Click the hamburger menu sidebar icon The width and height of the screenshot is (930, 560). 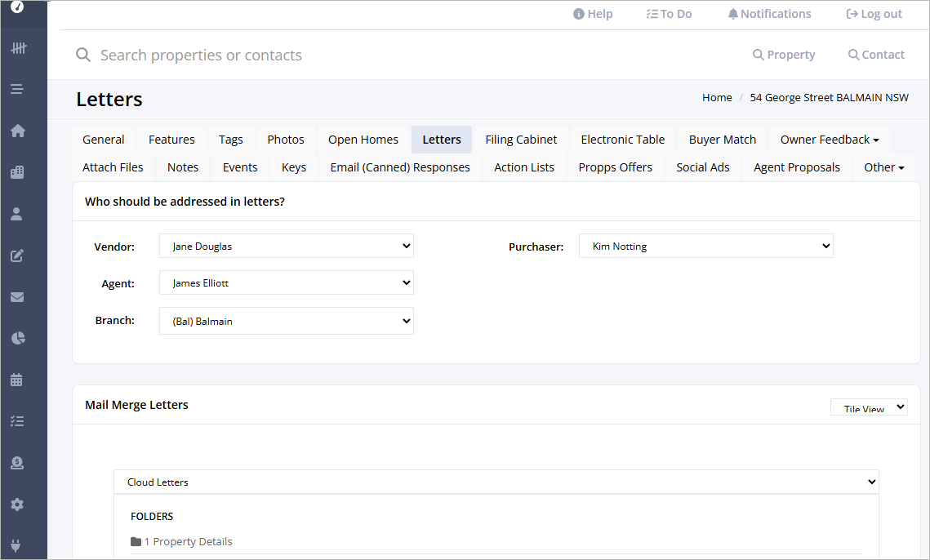[x=17, y=89]
